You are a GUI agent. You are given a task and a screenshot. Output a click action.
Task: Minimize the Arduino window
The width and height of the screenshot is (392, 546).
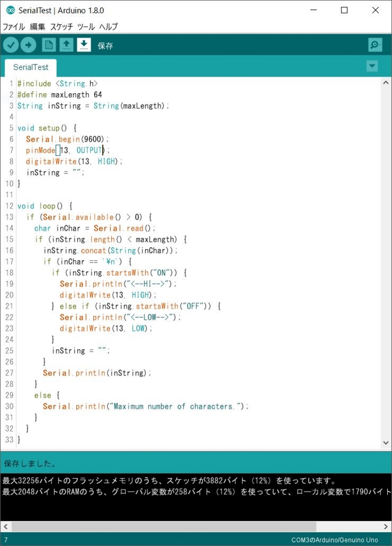313,10
